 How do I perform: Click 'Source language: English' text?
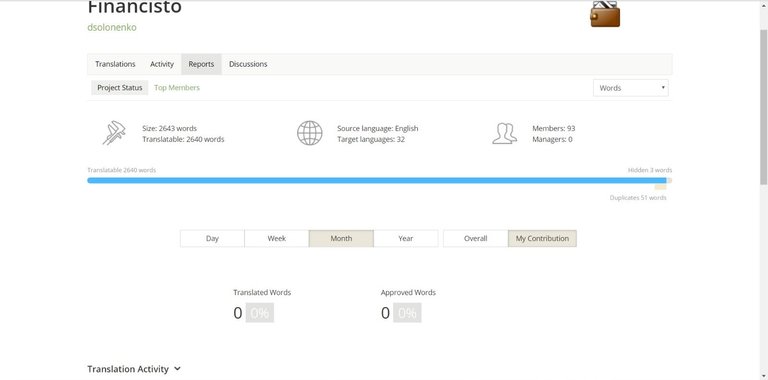coord(378,128)
